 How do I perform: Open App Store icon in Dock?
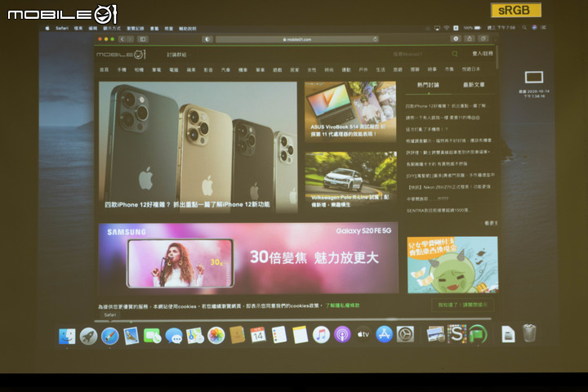384,334
